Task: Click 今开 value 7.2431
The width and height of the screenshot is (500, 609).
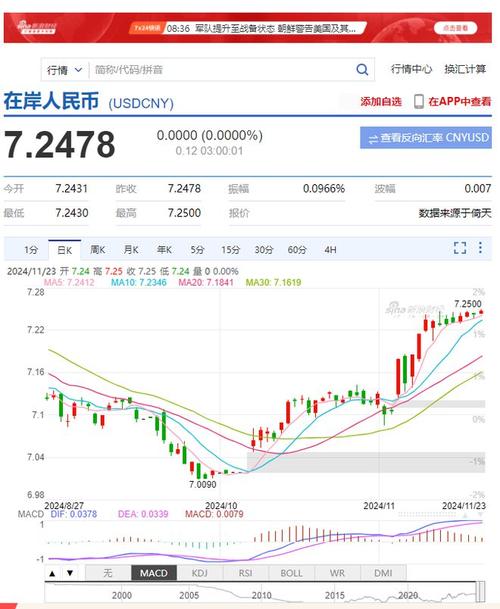Action: coord(71,189)
